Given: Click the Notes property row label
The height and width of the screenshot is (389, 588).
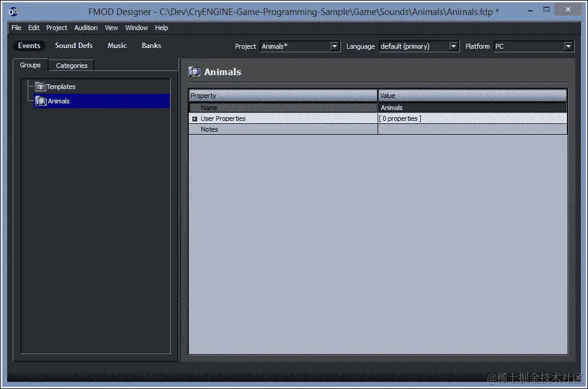Looking at the screenshot, I should pyautogui.click(x=209, y=129).
